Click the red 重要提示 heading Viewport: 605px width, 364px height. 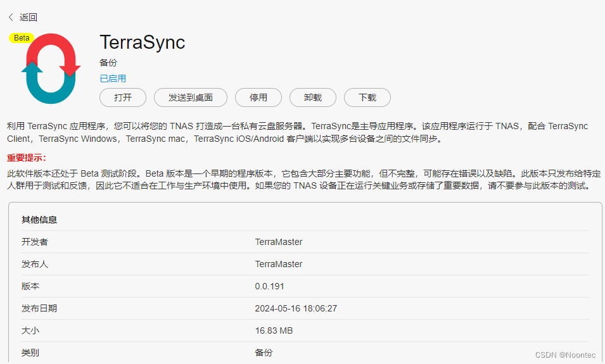27,158
